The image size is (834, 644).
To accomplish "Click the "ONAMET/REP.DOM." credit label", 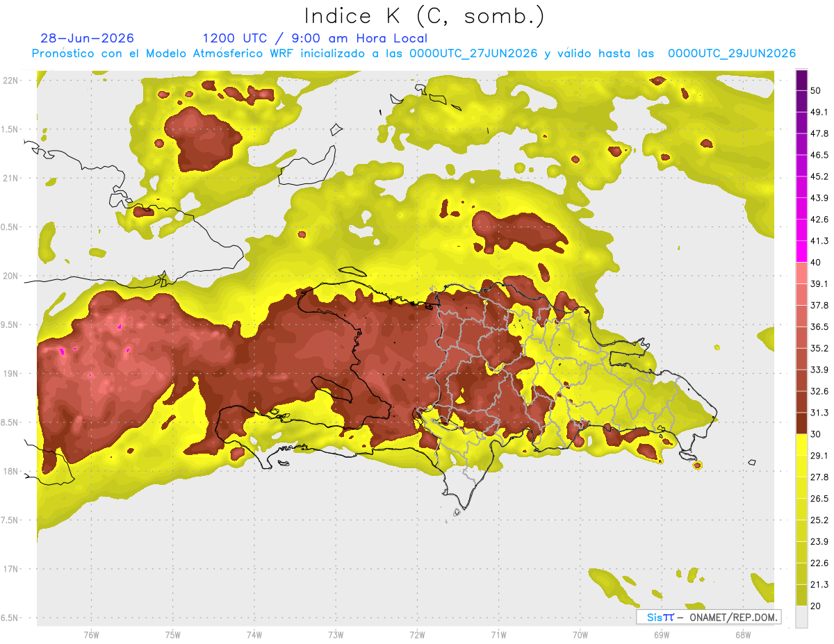I will pyautogui.click(x=733, y=617).
